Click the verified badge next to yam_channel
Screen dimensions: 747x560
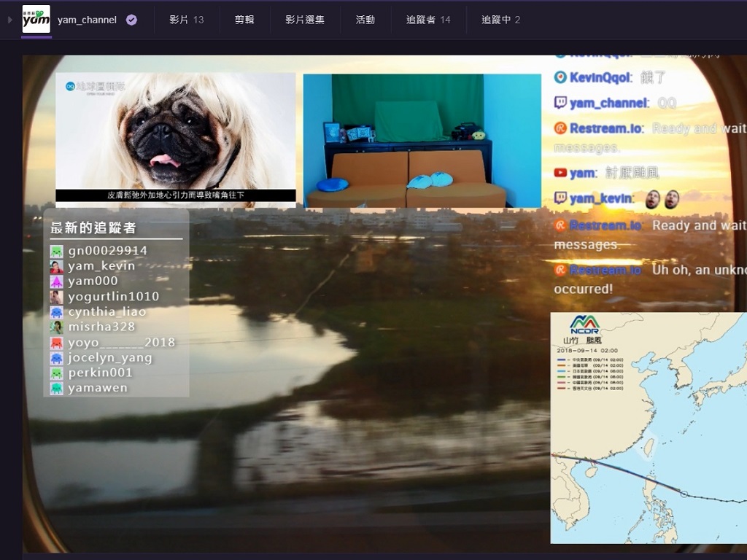pos(131,20)
